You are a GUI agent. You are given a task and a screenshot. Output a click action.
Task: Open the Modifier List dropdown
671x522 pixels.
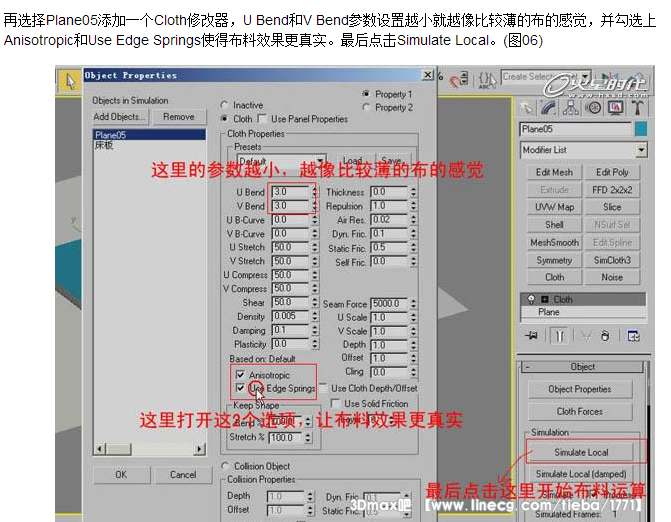pos(583,150)
